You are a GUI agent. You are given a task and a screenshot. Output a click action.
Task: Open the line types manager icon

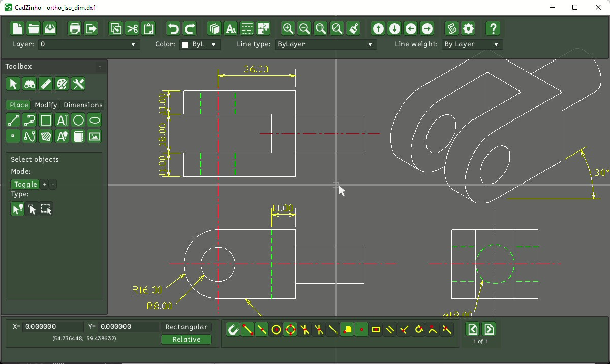pos(247,28)
